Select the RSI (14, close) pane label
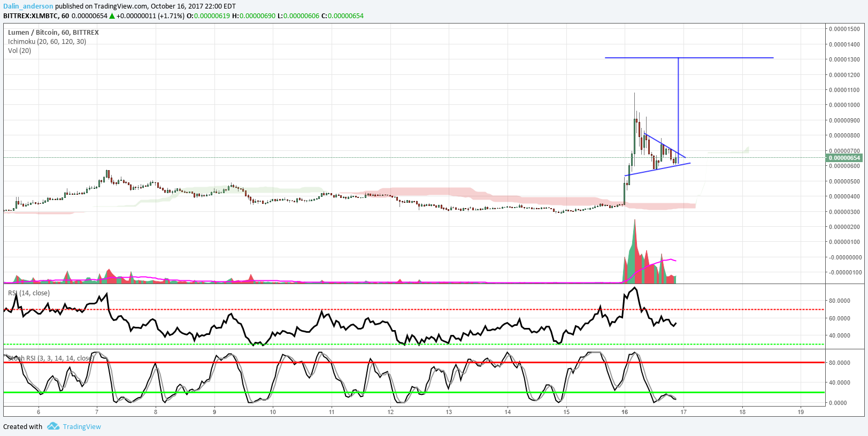The image size is (868, 436). [x=29, y=293]
